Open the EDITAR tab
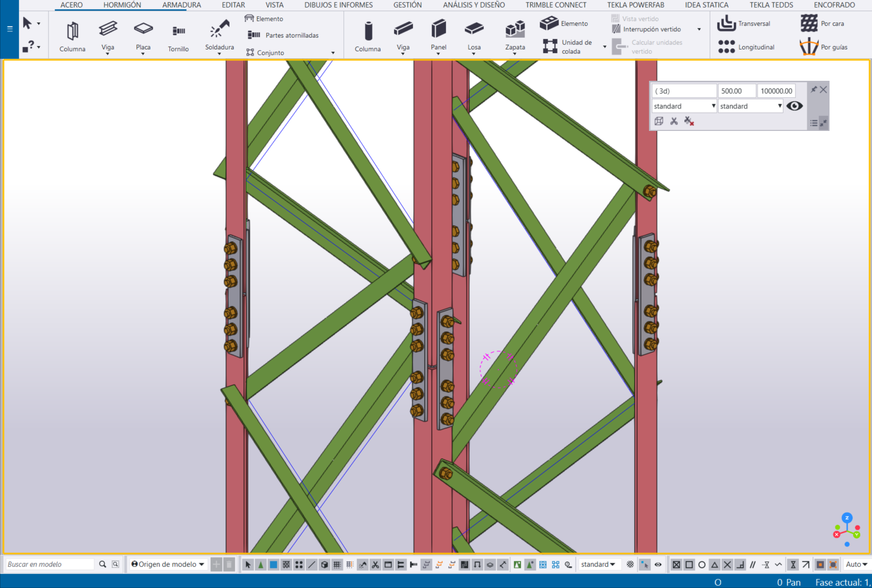 pyautogui.click(x=234, y=5)
